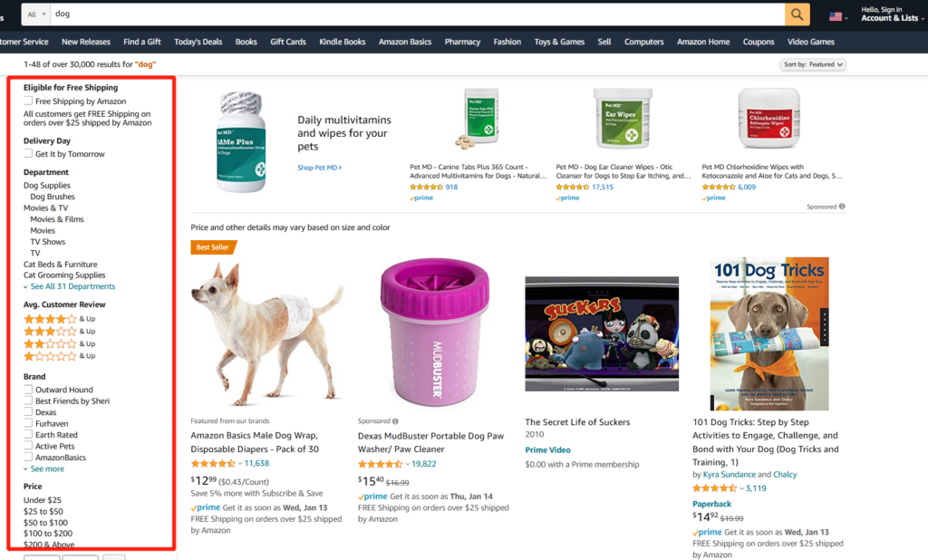Viewport: 928px width, 560px height.
Task: Tick the Outward Hound brand checkbox
Action: 28,389
